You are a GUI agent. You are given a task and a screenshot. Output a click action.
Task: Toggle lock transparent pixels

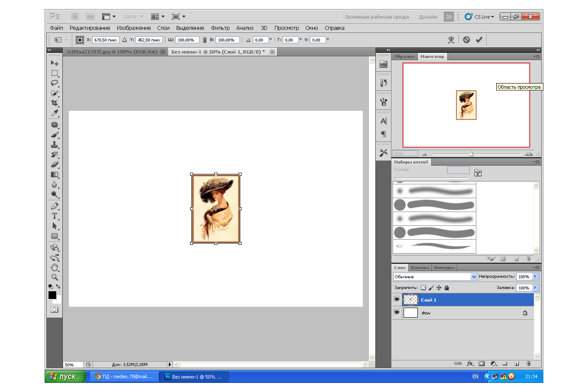pos(423,288)
